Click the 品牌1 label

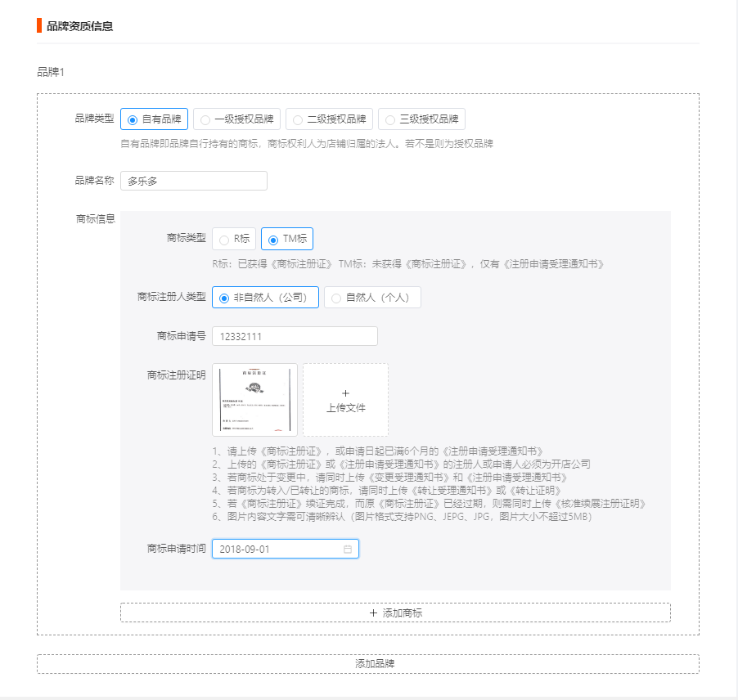[x=51, y=72]
